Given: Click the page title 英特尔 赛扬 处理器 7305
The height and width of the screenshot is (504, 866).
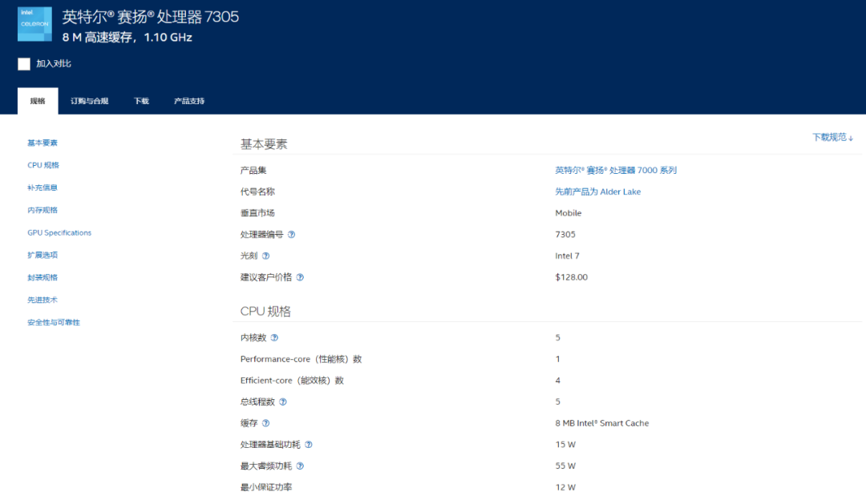Looking at the screenshot, I should click(150, 17).
